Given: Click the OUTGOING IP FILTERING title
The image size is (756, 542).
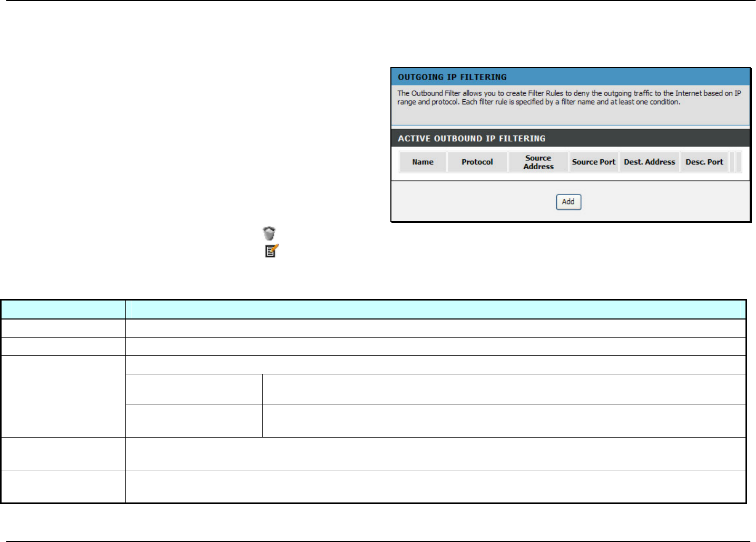Looking at the screenshot, I should pyautogui.click(x=452, y=77).
